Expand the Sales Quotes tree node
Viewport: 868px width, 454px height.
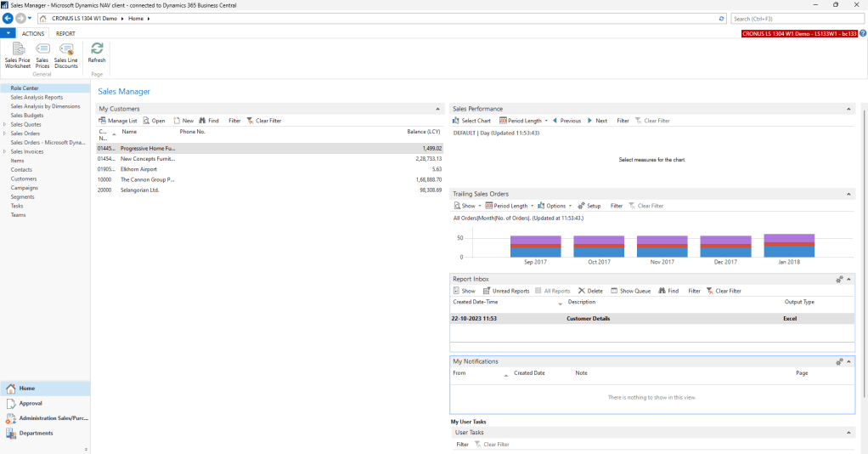coord(5,125)
